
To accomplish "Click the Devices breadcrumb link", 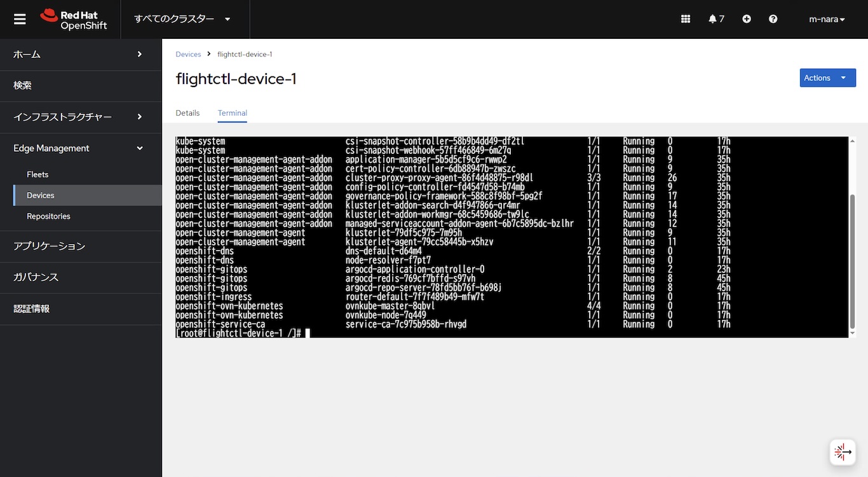I will tap(188, 54).
